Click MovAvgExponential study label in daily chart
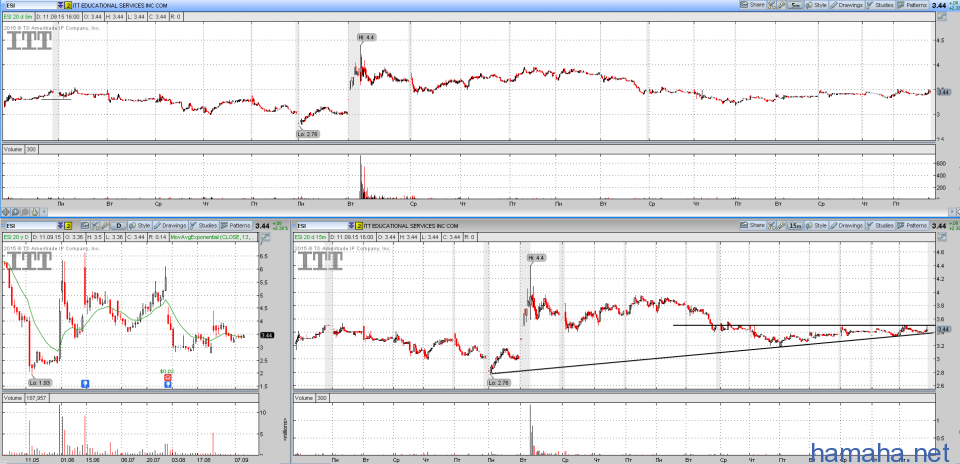The image size is (960, 464). point(213,237)
